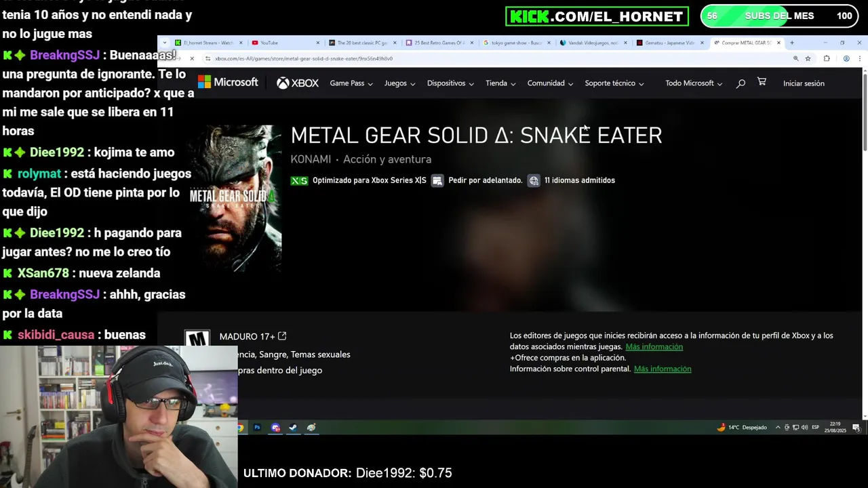
Task: Click chat username rolymat
Action: click(x=39, y=174)
